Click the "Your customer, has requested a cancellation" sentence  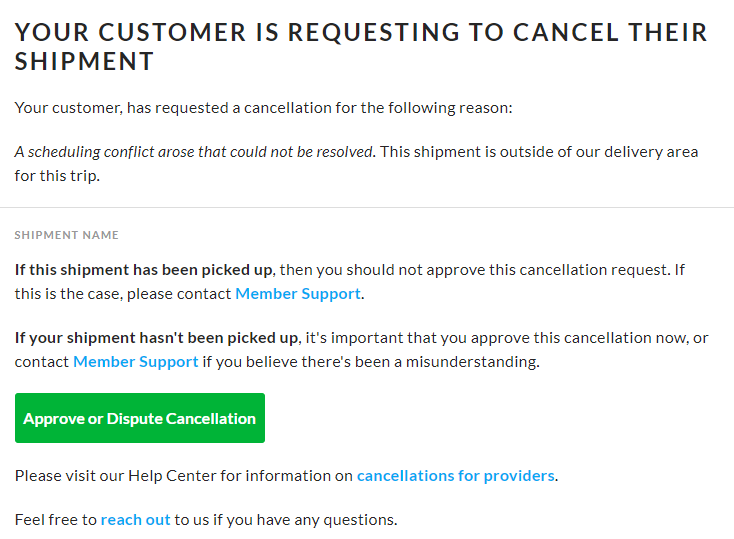tap(263, 108)
